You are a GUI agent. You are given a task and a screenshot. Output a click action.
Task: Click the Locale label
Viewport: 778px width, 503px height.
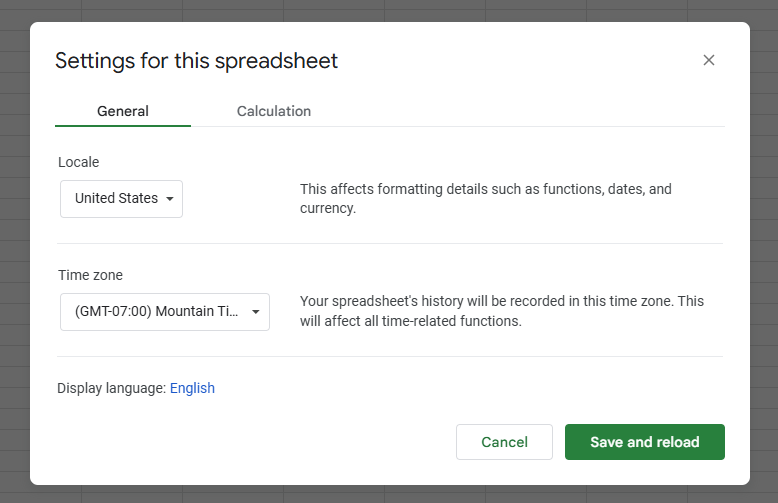pos(78,162)
